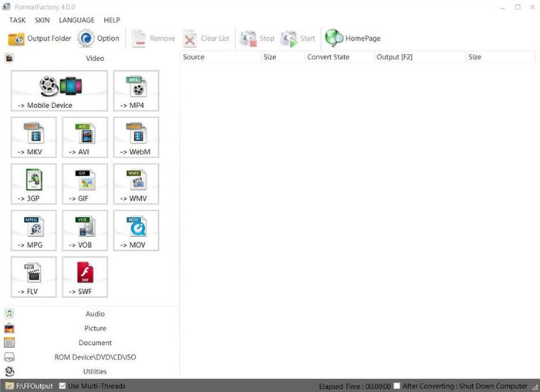Enable After Converting Shut Down Computer checkbox
Screen dimensions: 540x392
397,386
